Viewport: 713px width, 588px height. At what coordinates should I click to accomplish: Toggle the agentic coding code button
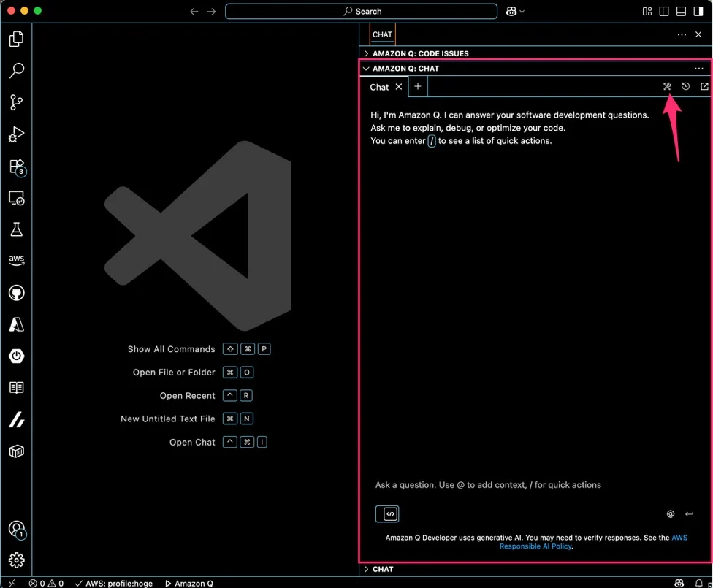tap(387, 514)
